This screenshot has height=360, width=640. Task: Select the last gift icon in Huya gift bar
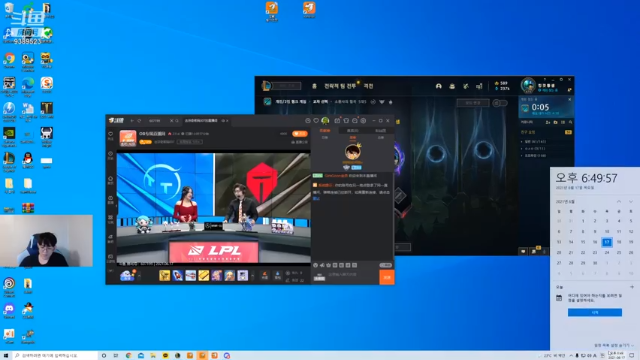tap(242, 276)
